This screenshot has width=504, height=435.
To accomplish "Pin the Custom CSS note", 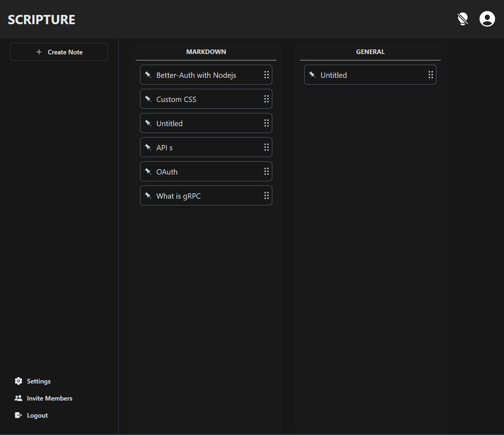I will [x=148, y=99].
